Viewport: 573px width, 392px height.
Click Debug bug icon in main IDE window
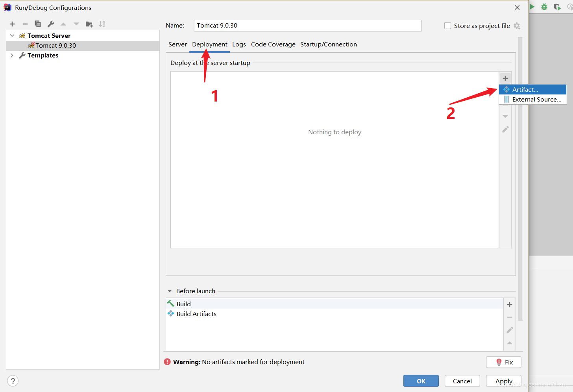click(x=544, y=7)
